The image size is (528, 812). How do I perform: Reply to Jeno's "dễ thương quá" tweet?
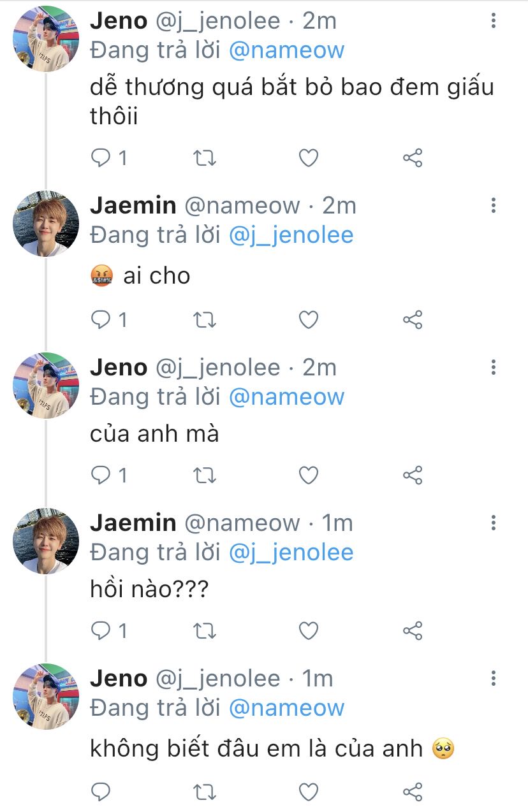(101, 157)
